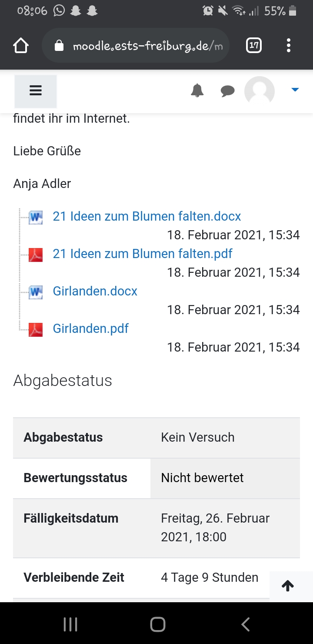
Task: Open the messages speech bubble
Action: tap(227, 91)
